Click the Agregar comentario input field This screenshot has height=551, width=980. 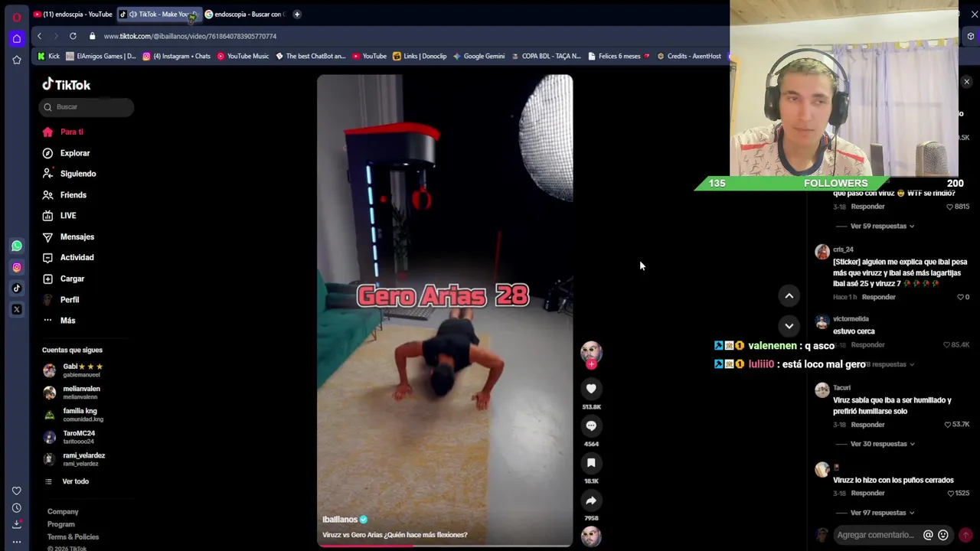click(876, 535)
